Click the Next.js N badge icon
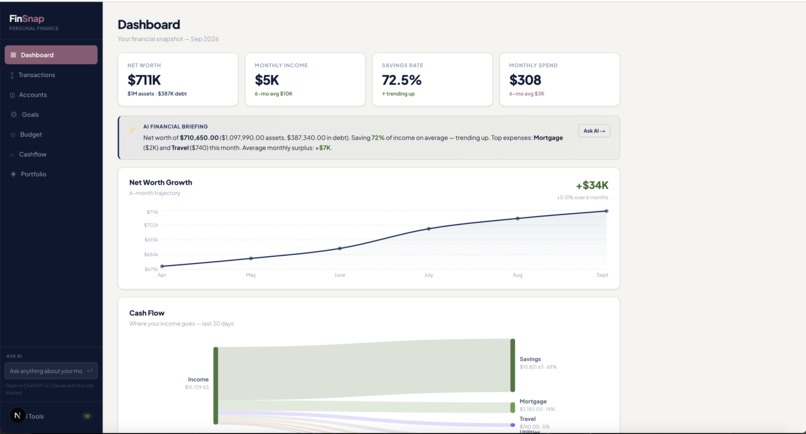806x434 pixels. 17,415
